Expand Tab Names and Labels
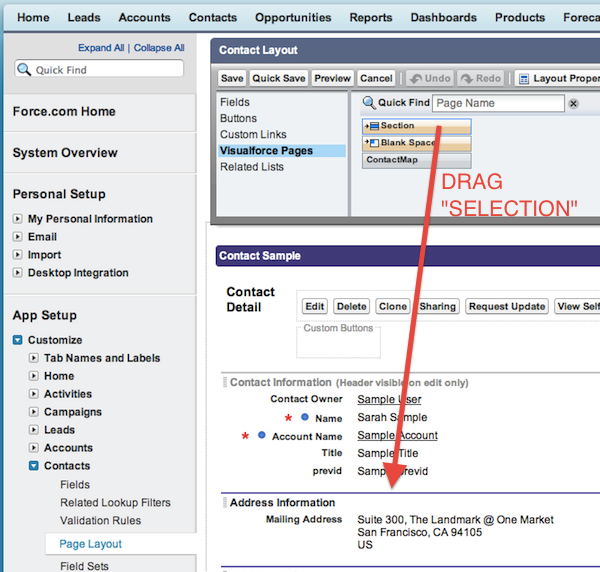Screen dimensions: 600x572 click(x=34, y=358)
